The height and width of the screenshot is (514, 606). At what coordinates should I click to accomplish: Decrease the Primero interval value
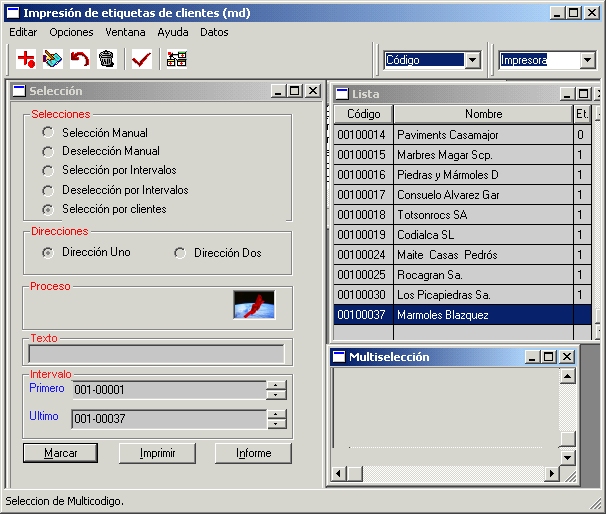(276, 395)
